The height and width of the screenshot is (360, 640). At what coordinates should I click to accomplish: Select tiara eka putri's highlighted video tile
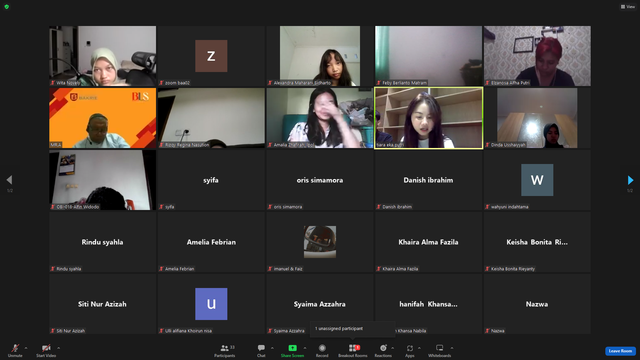click(x=429, y=118)
